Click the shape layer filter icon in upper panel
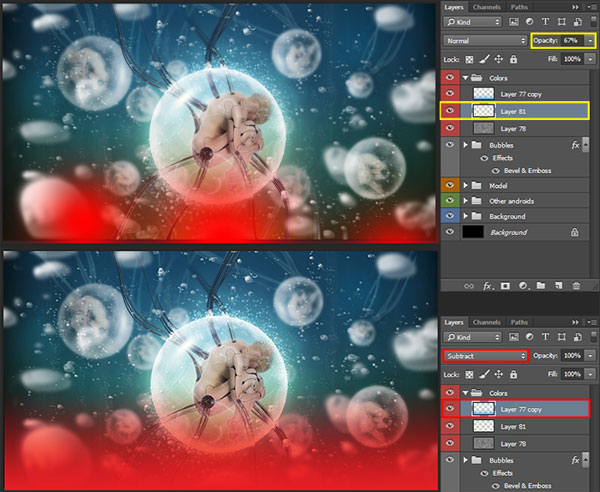Screen dimensions: 600x492 pos(561,22)
